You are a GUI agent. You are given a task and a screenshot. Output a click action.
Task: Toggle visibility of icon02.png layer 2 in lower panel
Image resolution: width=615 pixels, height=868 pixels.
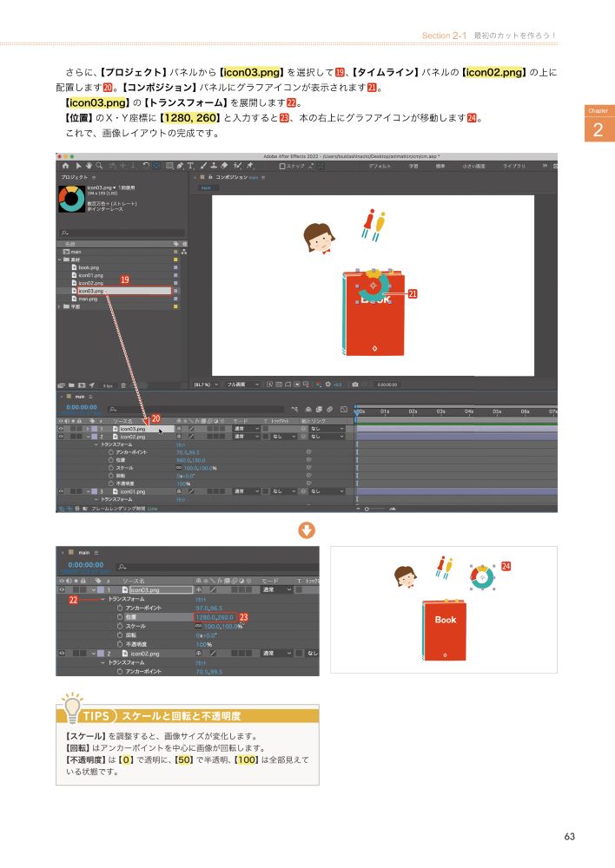point(61,653)
